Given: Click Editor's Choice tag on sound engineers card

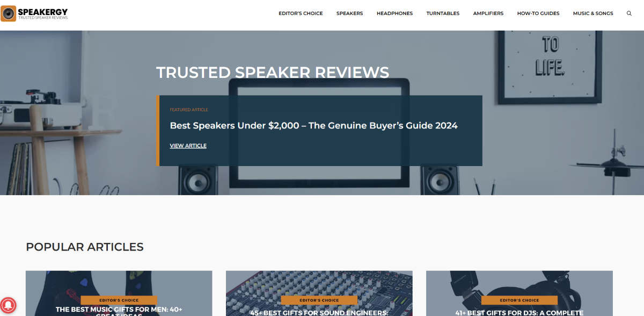Looking at the screenshot, I should tap(319, 300).
